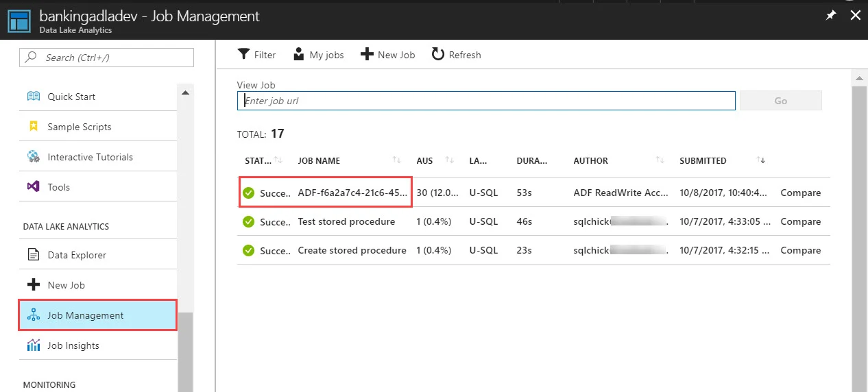Click the green success icon for ADF job
Image resolution: width=868 pixels, height=392 pixels.
pos(248,193)
